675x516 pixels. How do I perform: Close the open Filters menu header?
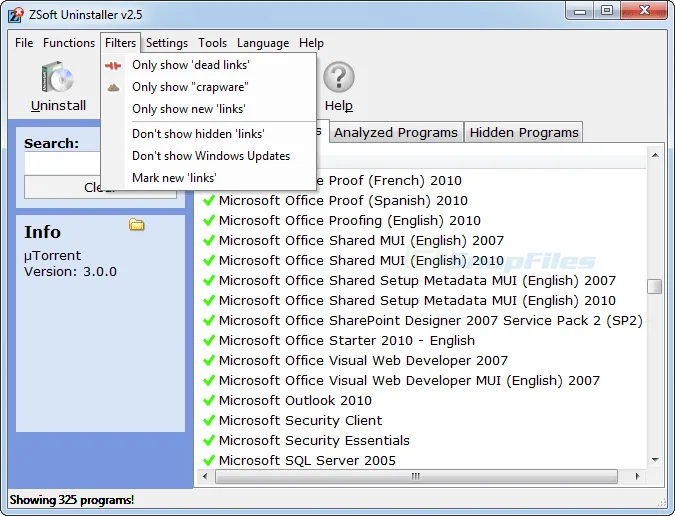[x=121, y=43]
